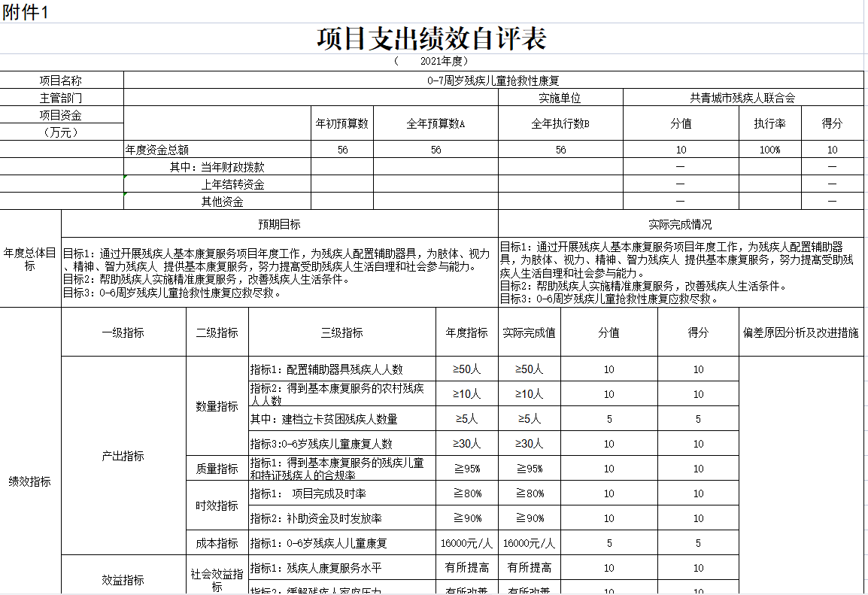Select the 其中：建档立卡贫困残疾人数量 cell
This screenshot has width=868, height=595.
coord(341,419)
